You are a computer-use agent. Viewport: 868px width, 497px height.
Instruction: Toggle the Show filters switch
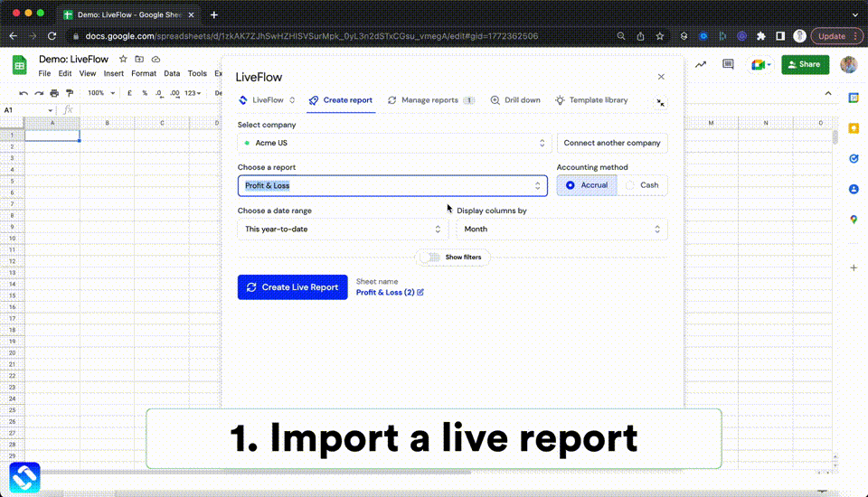coord(430,258)
